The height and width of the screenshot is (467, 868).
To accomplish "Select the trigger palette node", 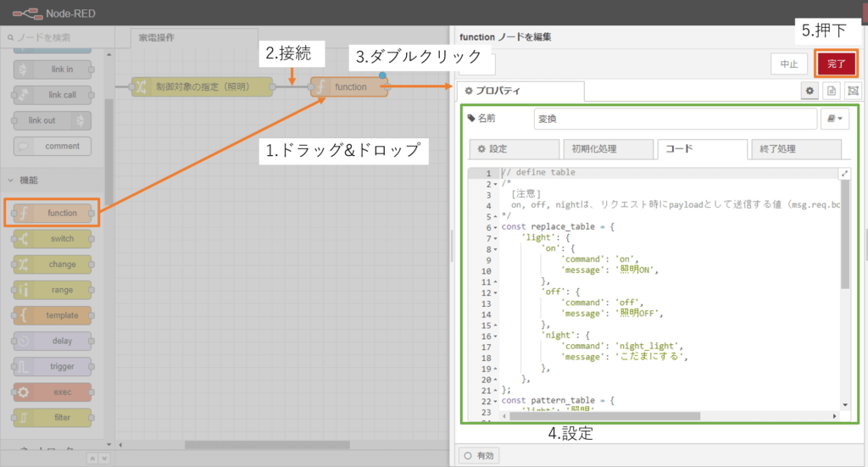I will click(x=53, y=366).
